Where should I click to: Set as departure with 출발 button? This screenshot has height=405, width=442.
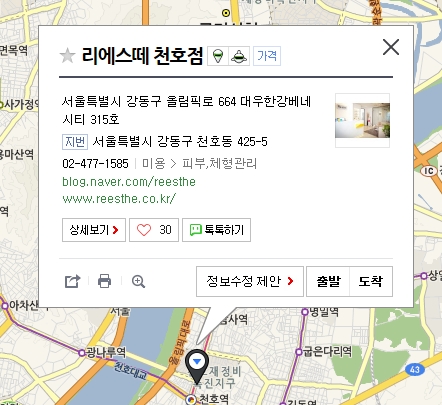coord(328,281)
